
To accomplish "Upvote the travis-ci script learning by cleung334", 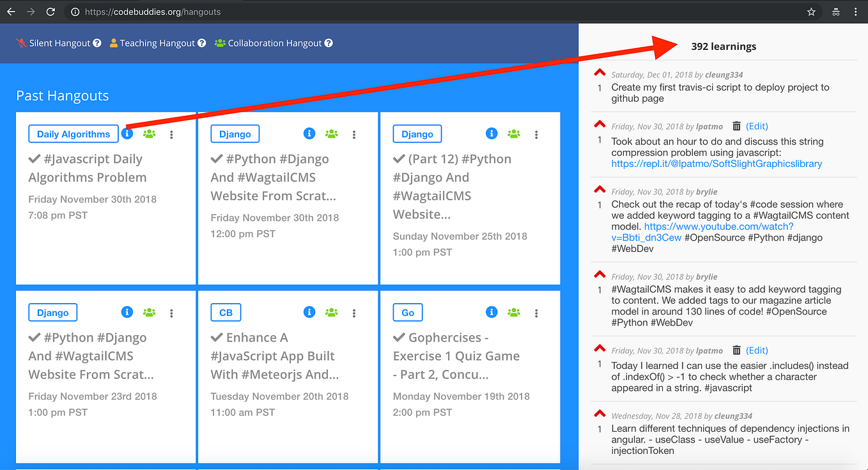I will [599, 72].
